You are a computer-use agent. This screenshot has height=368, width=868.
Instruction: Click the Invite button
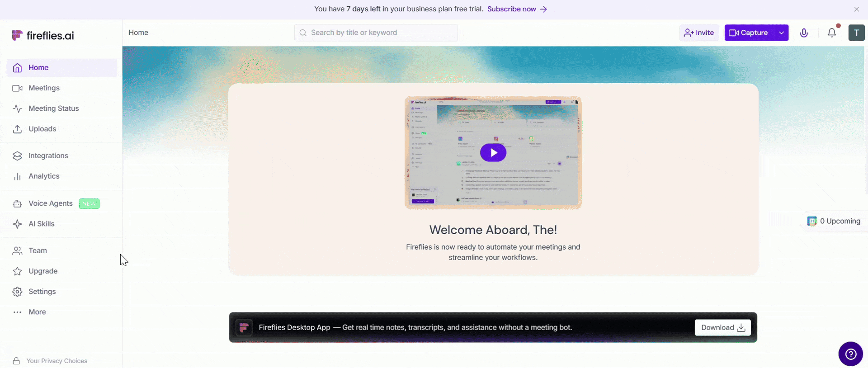pyautogui.click(x=699, y=33)
